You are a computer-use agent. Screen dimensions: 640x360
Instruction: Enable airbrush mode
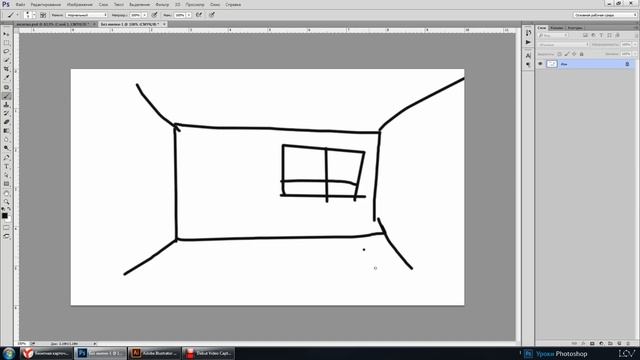pos(199,15)
